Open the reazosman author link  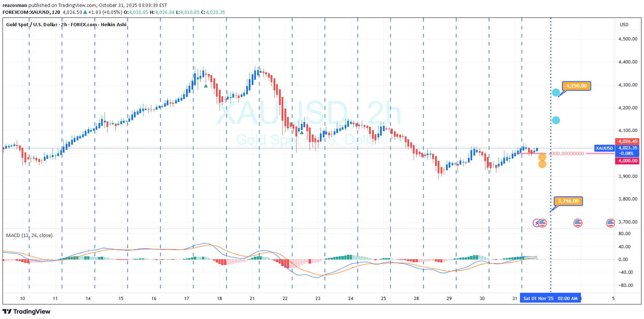(x=15, y=5)
